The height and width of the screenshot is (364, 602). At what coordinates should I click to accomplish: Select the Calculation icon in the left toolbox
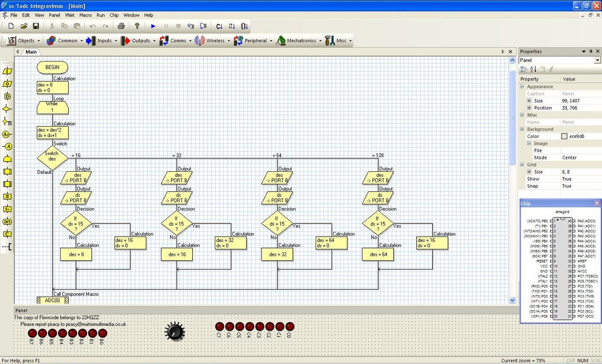click(6, 196)
